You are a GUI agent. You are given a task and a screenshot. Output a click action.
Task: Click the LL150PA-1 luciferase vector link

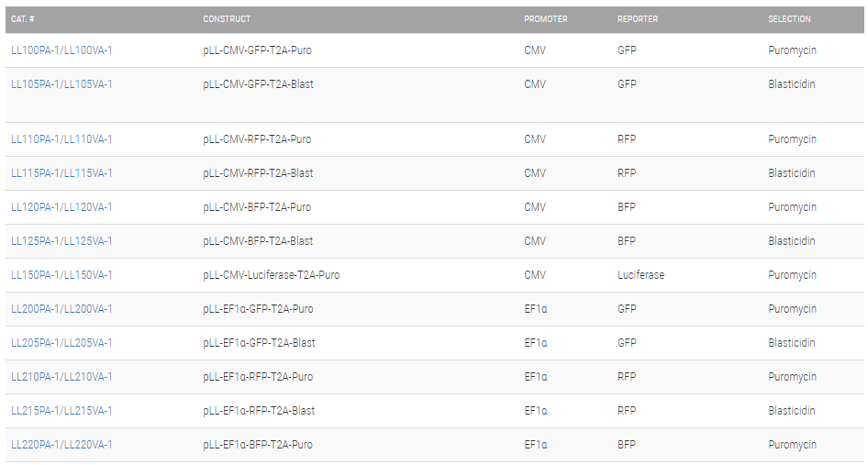coord(35,275)
